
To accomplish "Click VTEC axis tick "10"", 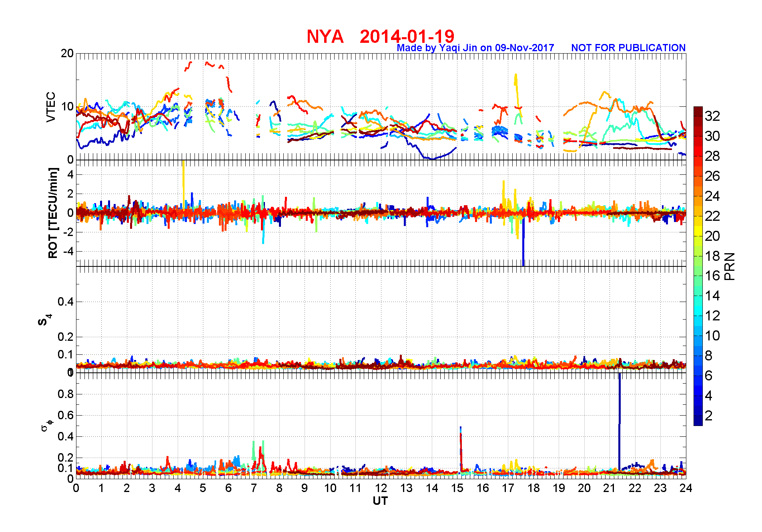I will click(x=67, y=106).
